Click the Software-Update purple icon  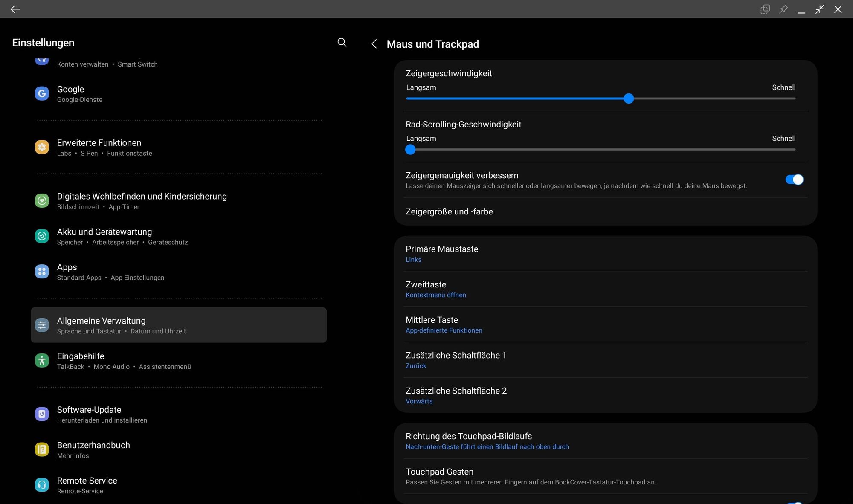coord(42,414)
